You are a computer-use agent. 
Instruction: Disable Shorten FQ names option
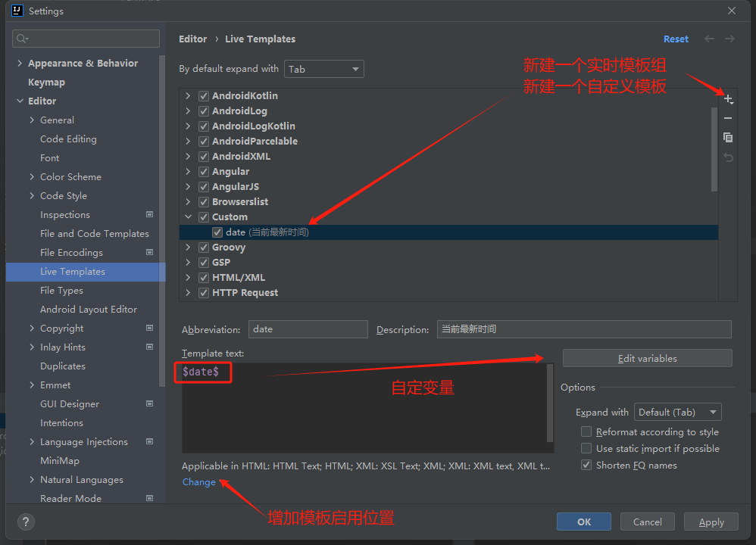pyautogui.click(x=586, y=465)
